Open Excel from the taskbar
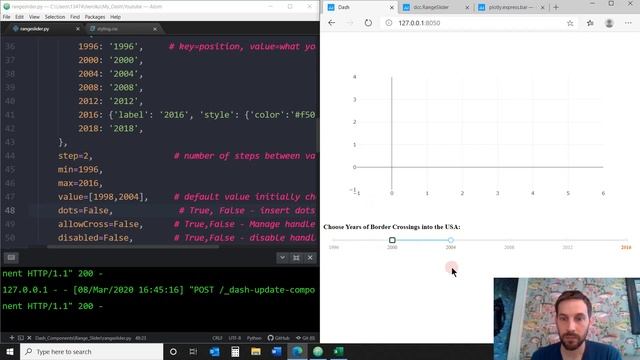The image size is (640, 360). click(338, 351)
